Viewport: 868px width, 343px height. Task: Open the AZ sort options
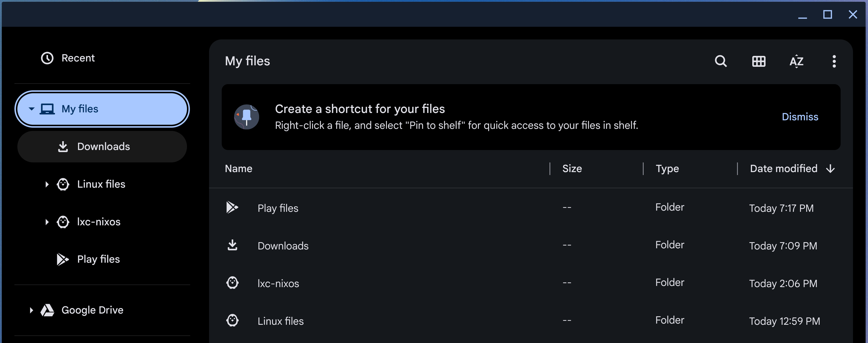pos(796,61)
